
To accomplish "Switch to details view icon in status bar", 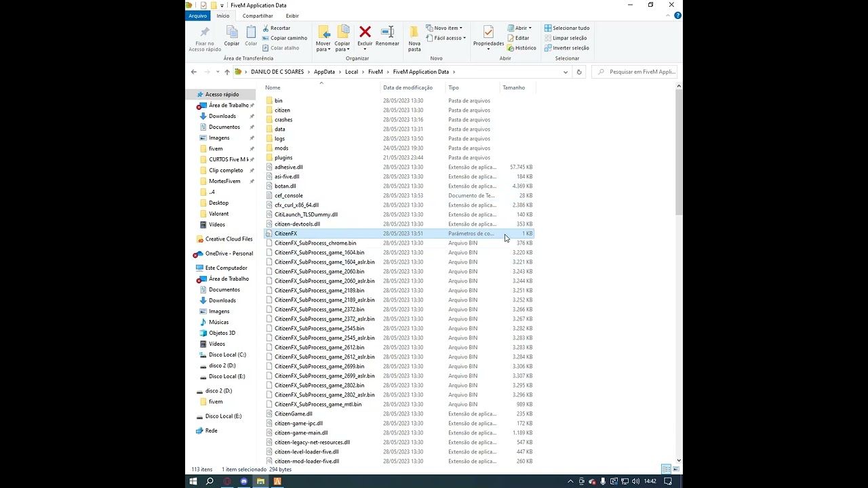I will 666,469.
